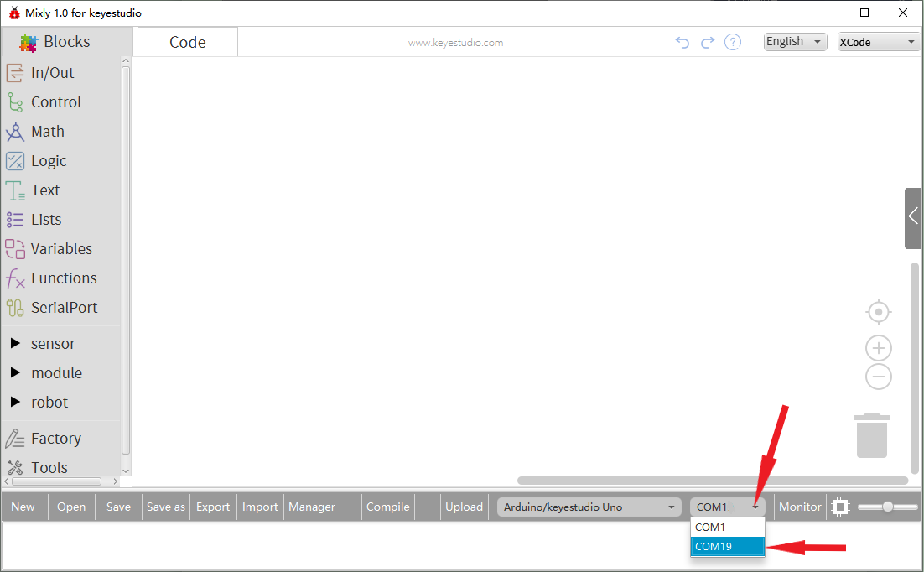The height and width of the screenshot is (572, 924).
Task: Open the serial Monitor button
Action: click(800, 507)
